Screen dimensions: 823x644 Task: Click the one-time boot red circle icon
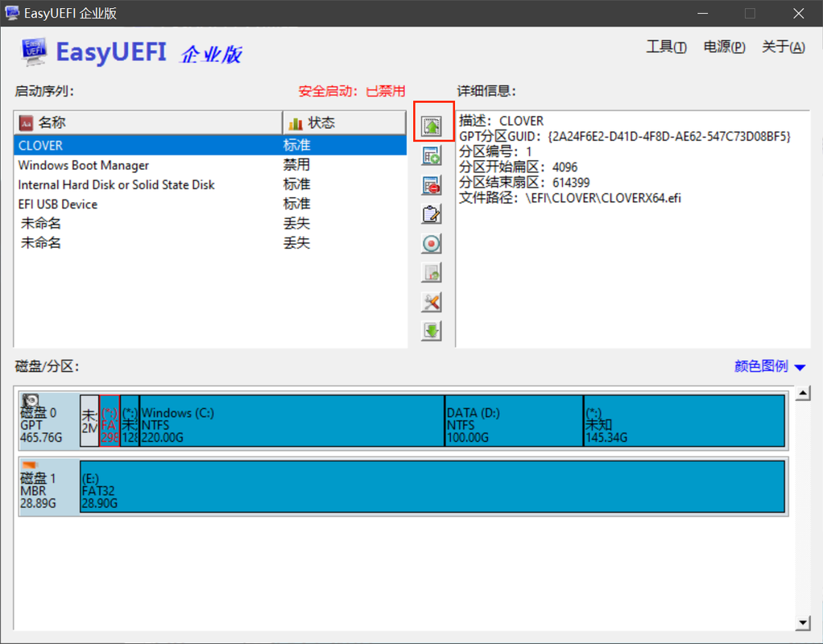click(x=432, y=244)
